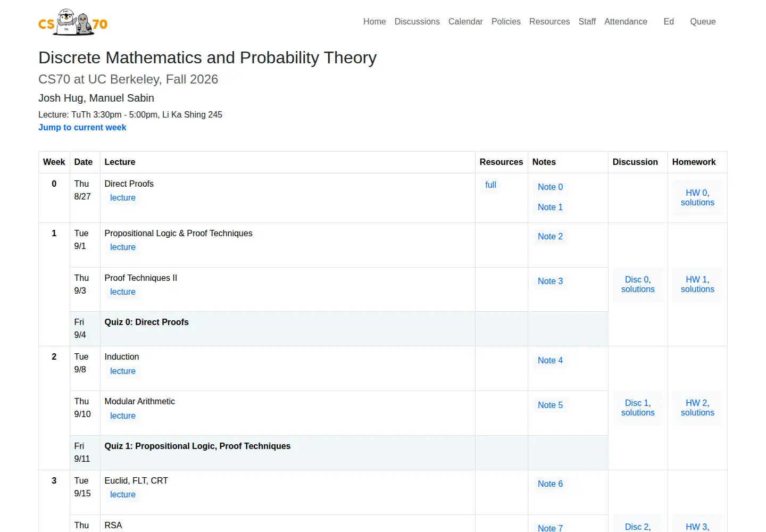Viewport: 766px width, 532px height.
Task: Open lecture link for Euclid, FLT, CRT
Action: click(123, 494)
